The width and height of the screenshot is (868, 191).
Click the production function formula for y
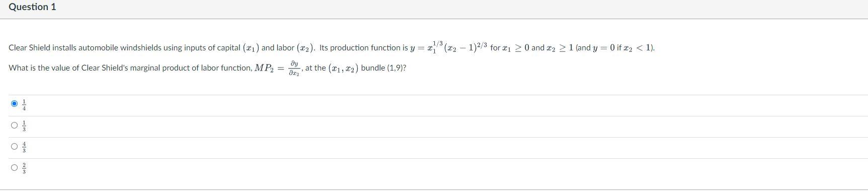click(x=449, y=47)
